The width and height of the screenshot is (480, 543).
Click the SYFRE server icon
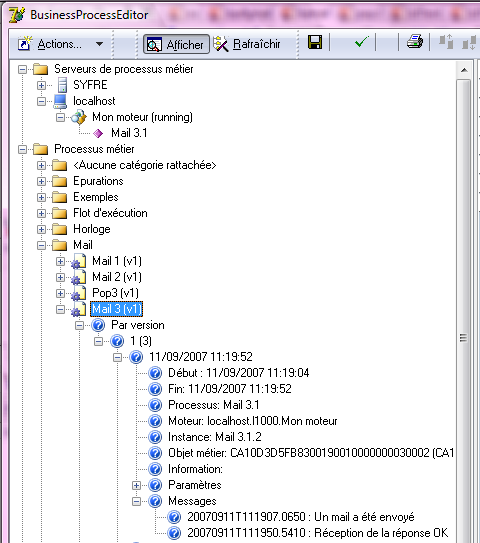point(62,85)
